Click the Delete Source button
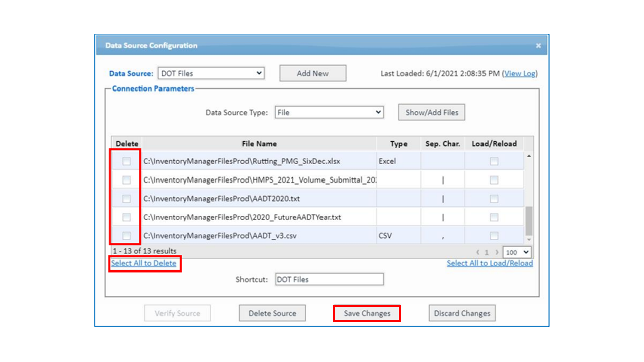Screen dimensions: 644x362 pos(272,313)
